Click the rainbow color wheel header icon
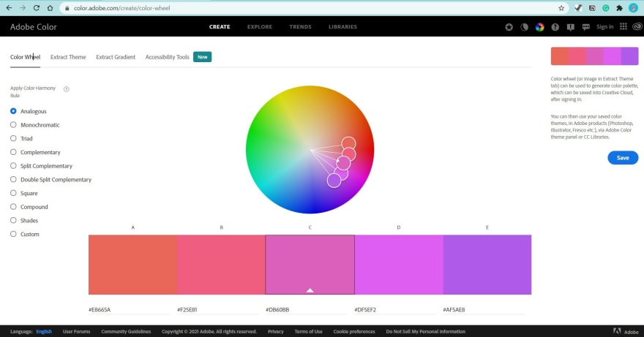The height and width of the screenshot is (337, 644). pos(539,27)
